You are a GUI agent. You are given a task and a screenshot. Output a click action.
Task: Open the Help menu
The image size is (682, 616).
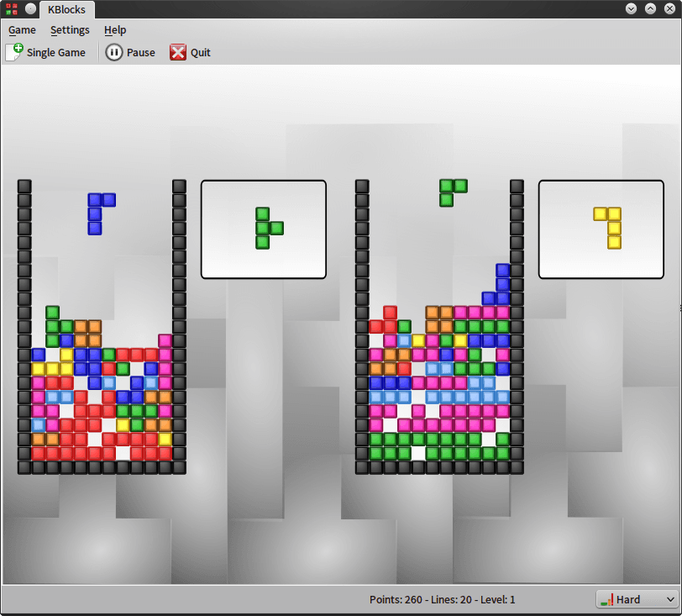[115, 30]
